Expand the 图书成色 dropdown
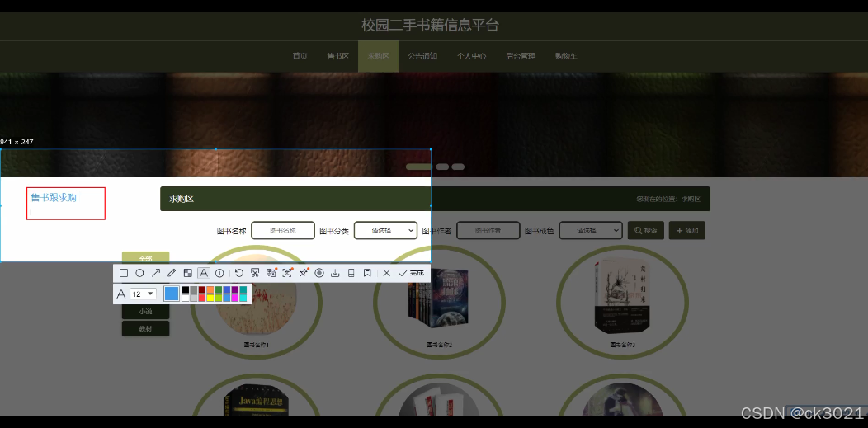Image resolution: width=868 pixels, height=428 pixels. point(591,231)
